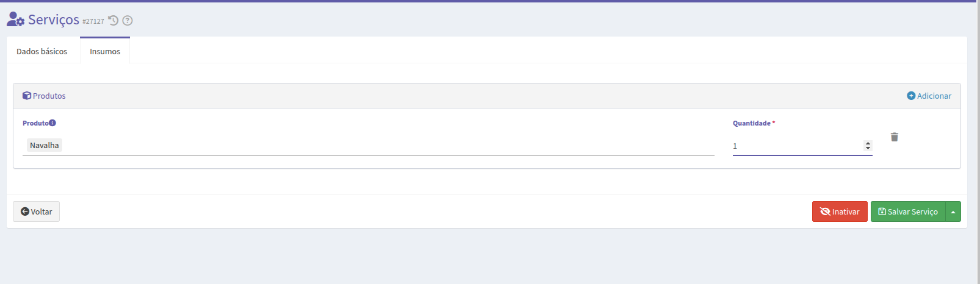Image resolution: width=980 pixels, height=284 pixels.
Task: Open the history clock icon beside #27127
Action: pyautogui.click(x=113, y=20)
